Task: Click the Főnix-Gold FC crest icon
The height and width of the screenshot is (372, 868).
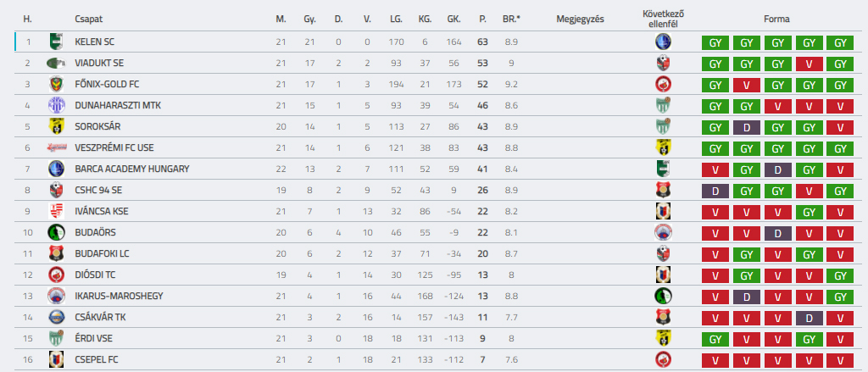Action: point(56,84)
